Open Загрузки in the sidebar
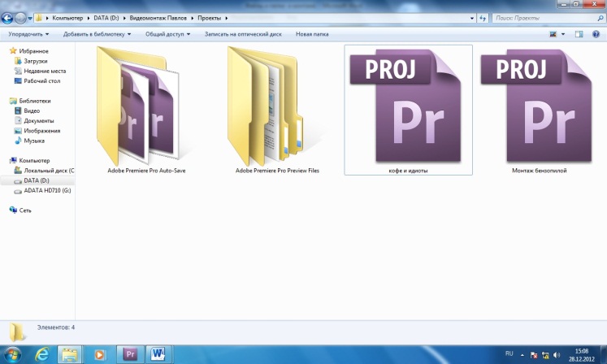Screen dimensions: 607x364 pos(35,61)
